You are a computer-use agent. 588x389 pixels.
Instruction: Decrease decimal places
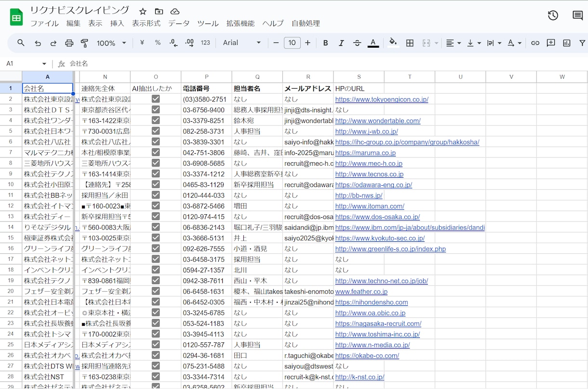tap(174, 43)
